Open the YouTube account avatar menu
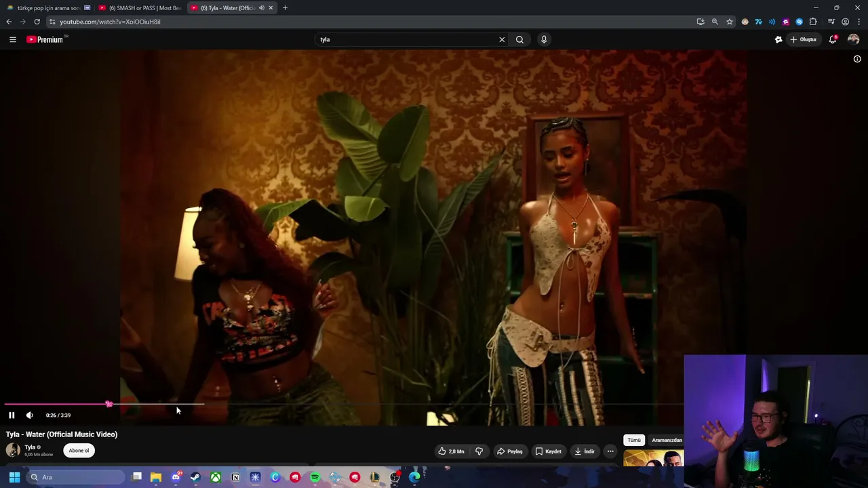This screenshot has height=488, width=868. coord(853,39)
